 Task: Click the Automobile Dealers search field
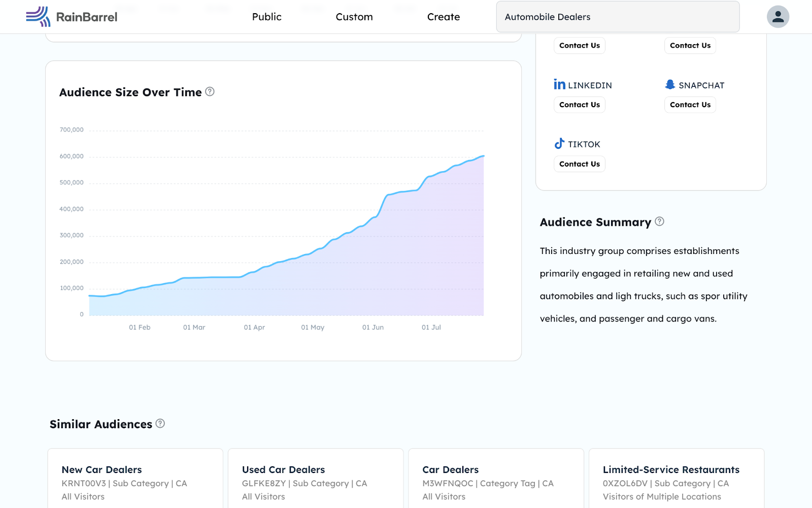tap(618, 17)
